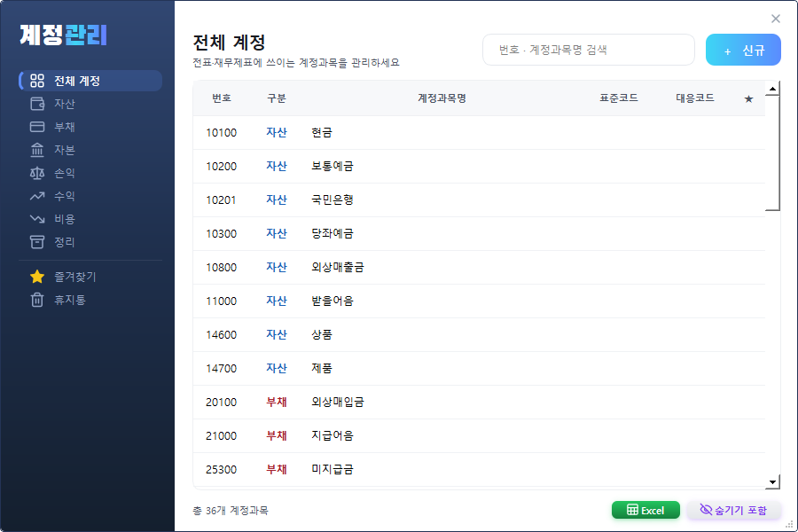Focus the 번호 · 계정과목명 검색 search field
798x532 pixels.
tap(589, 50)
